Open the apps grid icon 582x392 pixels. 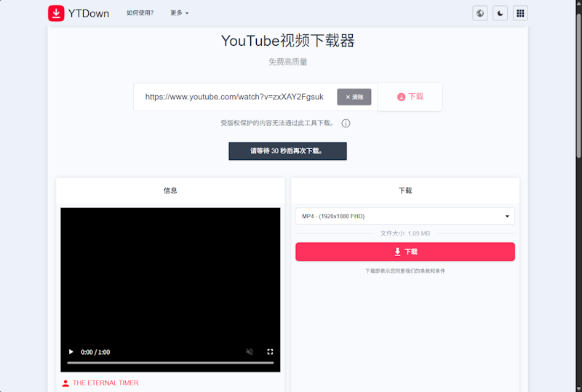coord(520,13)
